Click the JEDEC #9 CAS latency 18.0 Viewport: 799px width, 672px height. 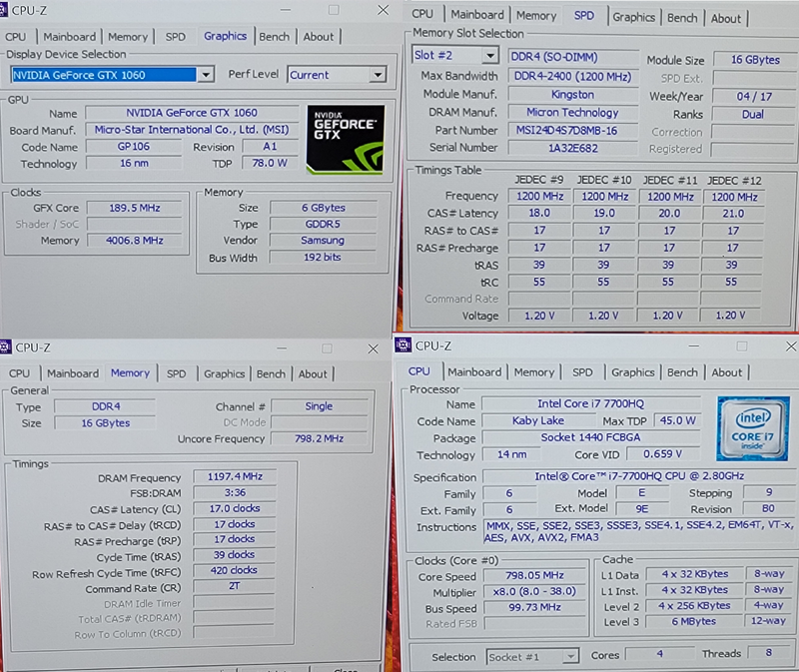(539, 213)
